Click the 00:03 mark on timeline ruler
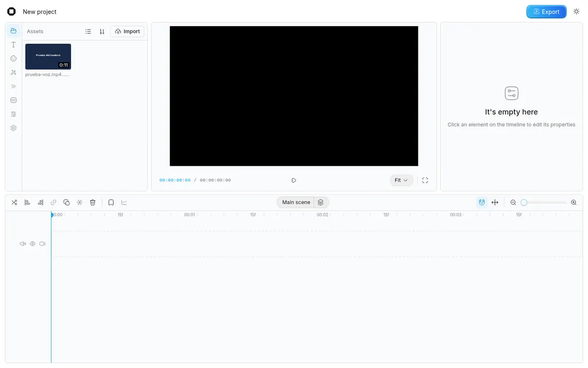 point(456,215)
